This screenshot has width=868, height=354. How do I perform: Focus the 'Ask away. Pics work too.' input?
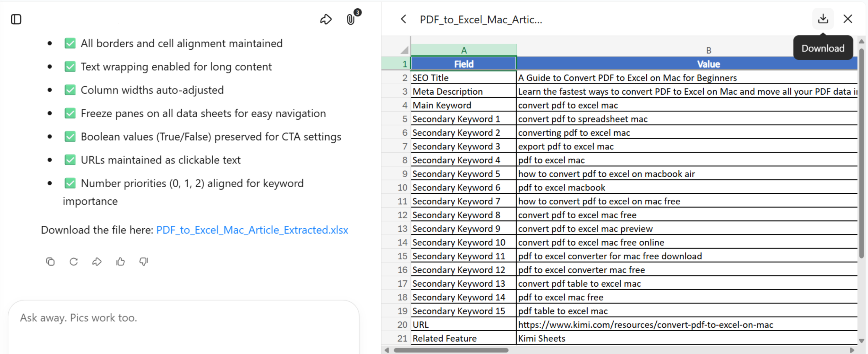[x=184, y=318]
